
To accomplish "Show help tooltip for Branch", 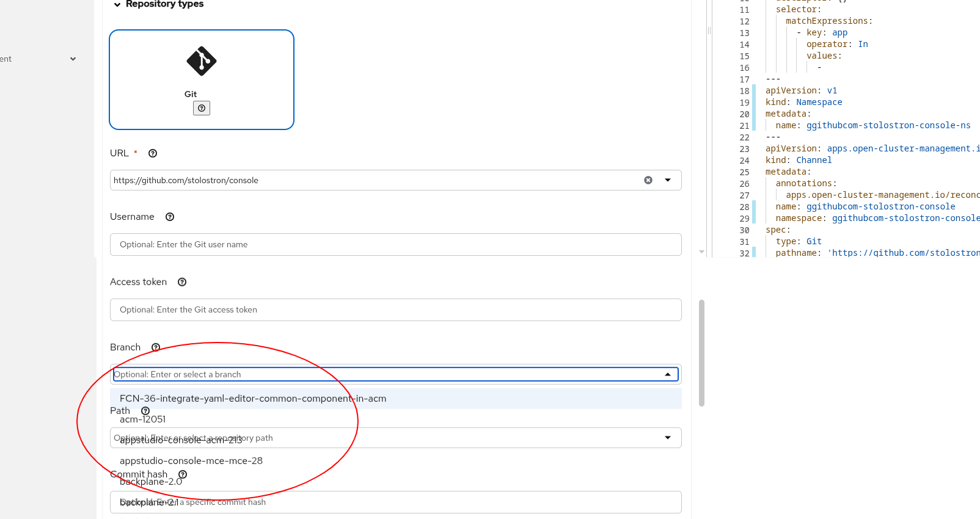I will (x=156, y=347).
